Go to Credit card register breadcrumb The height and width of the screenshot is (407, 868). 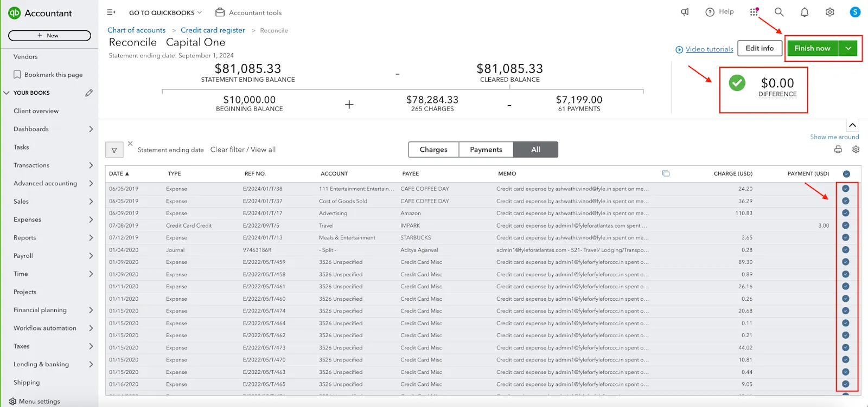coord(213,30)
